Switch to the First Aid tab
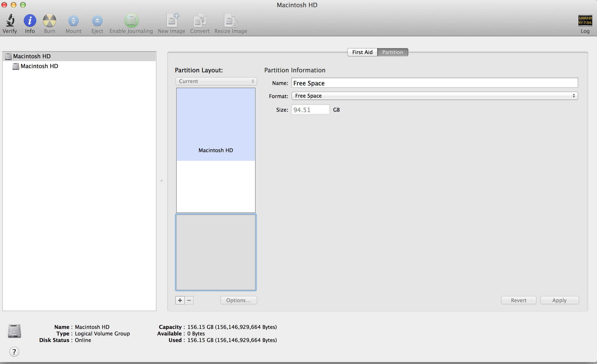Image resolution: width=597 pixels, height=364 pixels. 362,52
